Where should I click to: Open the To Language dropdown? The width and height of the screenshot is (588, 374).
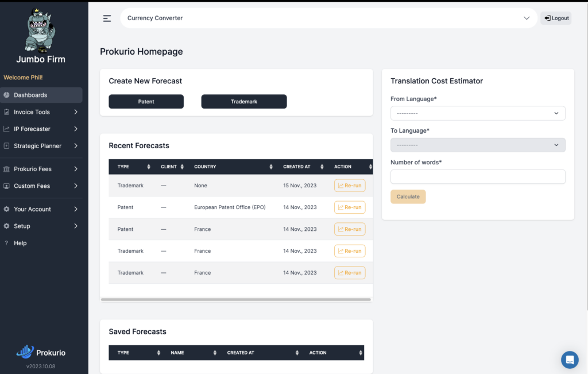[x=478, y=145]
